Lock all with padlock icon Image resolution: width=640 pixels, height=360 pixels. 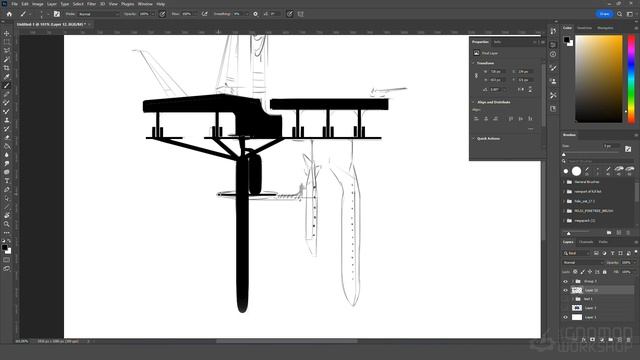click(604, 272)
